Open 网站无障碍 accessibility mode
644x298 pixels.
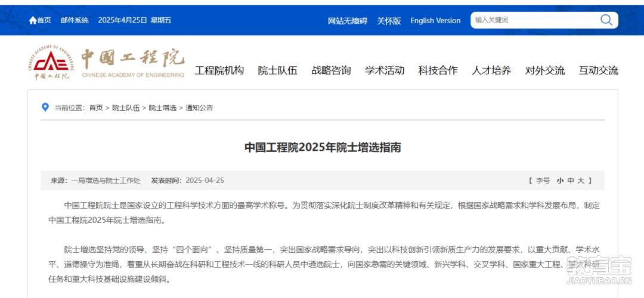pyautogui.click(x=348, y=21)
